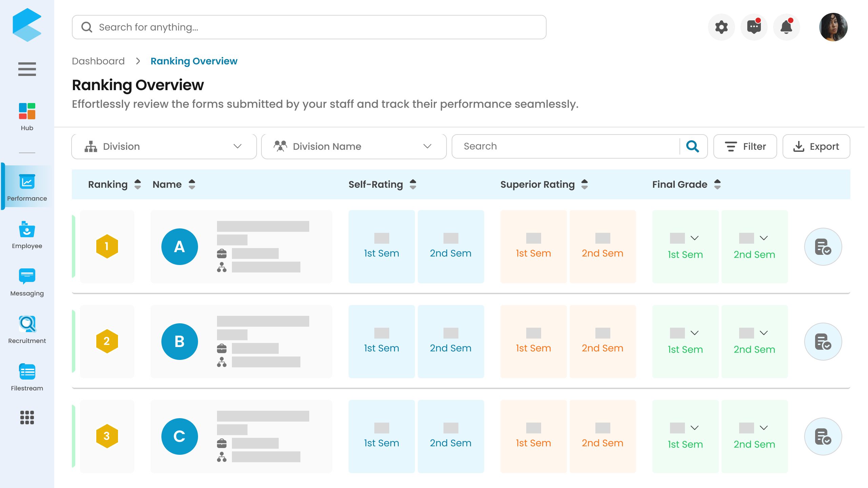Open 1st Sem final grade dropdown for rank 1

pyautogui.click(x=695, y=238)
